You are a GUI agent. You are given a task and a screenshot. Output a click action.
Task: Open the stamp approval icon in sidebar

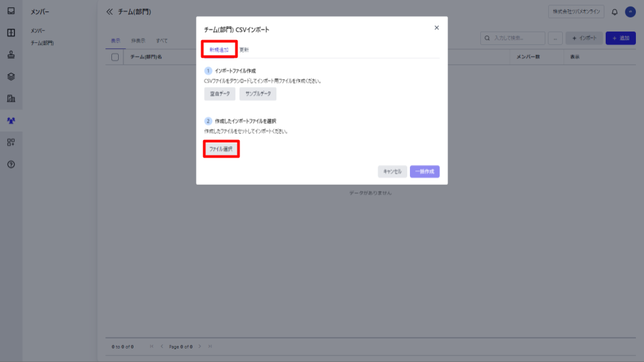[11, 54]
